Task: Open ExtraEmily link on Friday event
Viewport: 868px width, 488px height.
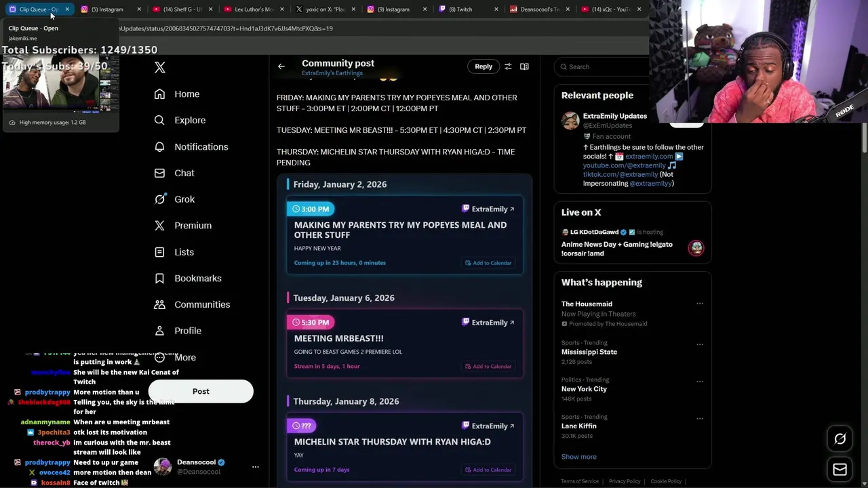Action: (x=488, y=209)
